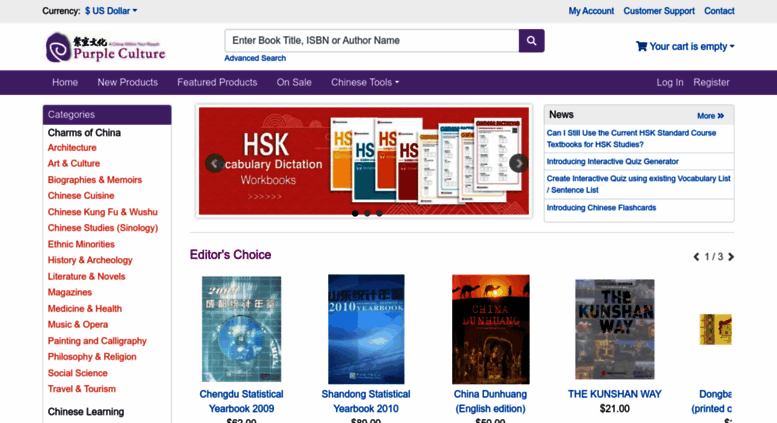This screenshot has height=423, width=777.
Task: Go to previous banner slide arrow
Action: (x=215, y=163)
